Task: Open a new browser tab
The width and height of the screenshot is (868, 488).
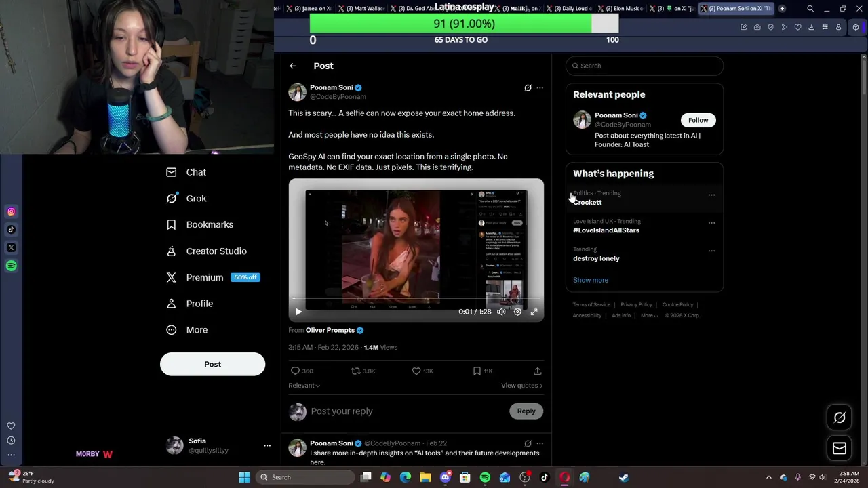Action: 782,8
